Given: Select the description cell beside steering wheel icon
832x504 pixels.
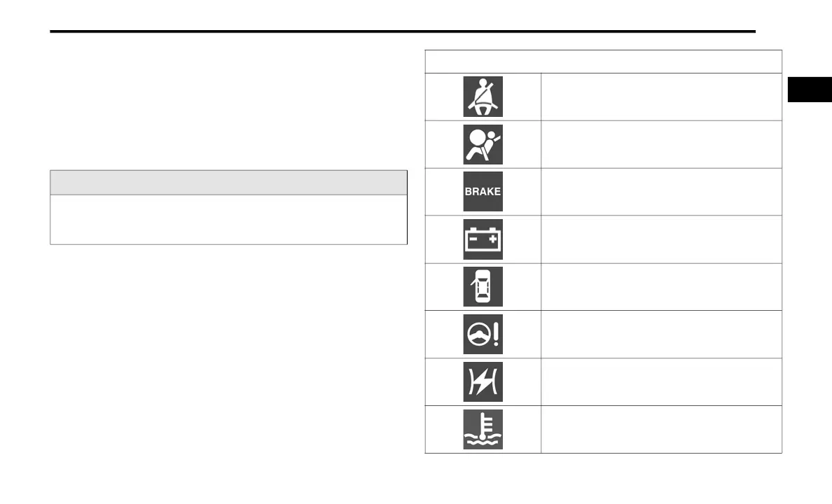Looking at the screenshot, I should pyautogui.click(x=661, y=334).
